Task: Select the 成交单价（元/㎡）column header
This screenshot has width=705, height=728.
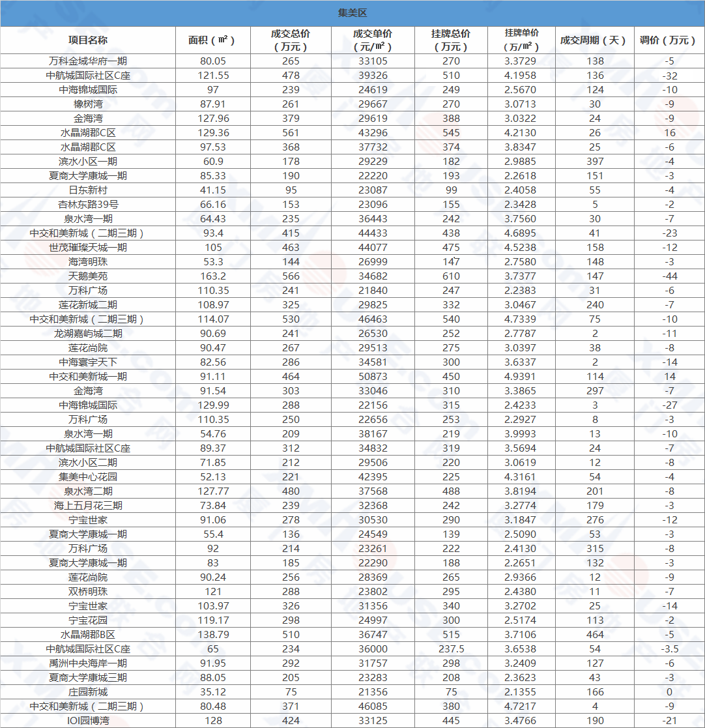Action: (x=373, y=40)
